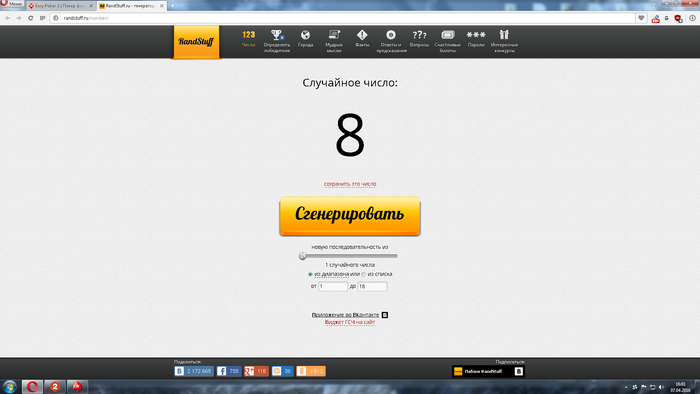Image resolution: width=700 pixels, height=394 pixels.
Task: Click the до (to) input field
Action: (372, 286)
